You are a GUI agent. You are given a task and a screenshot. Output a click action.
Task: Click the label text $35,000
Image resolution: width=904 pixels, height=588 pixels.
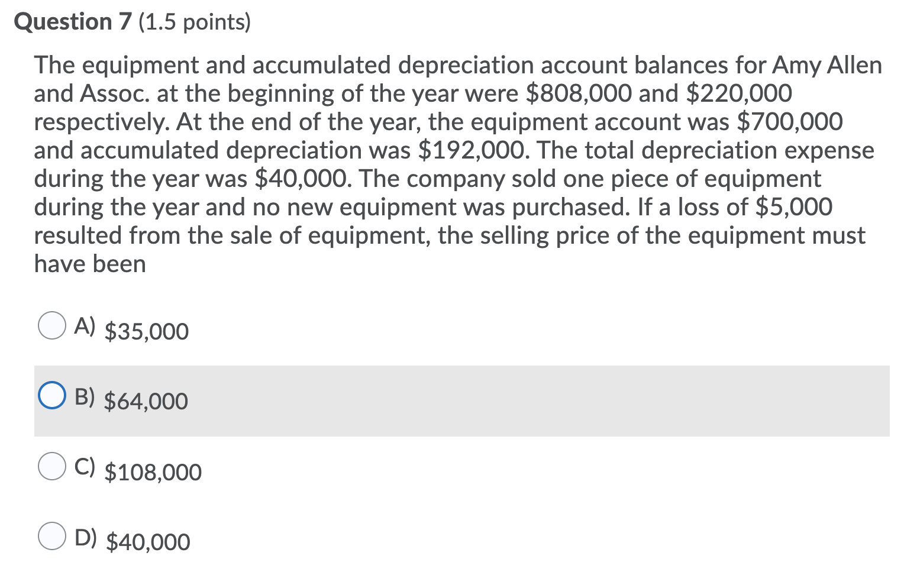145,331
